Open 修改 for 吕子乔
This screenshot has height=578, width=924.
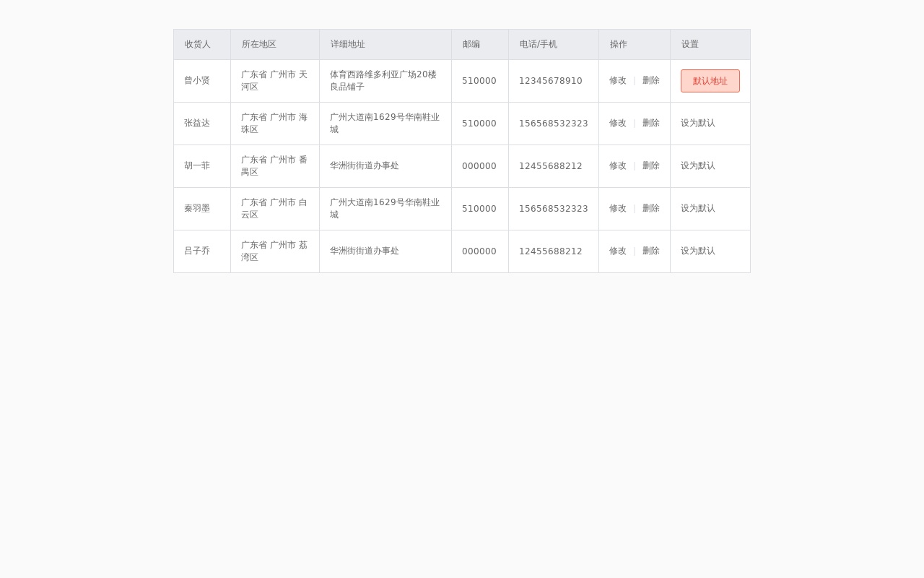[618, 251]
